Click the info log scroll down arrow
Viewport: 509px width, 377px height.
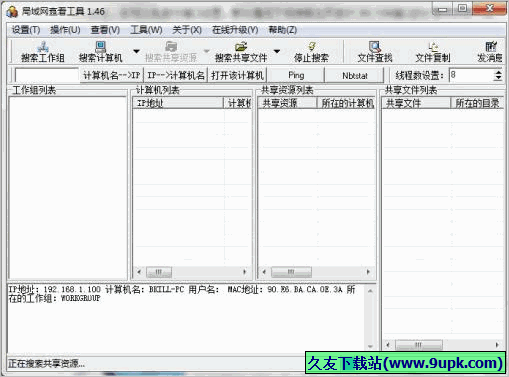(370, 347)
